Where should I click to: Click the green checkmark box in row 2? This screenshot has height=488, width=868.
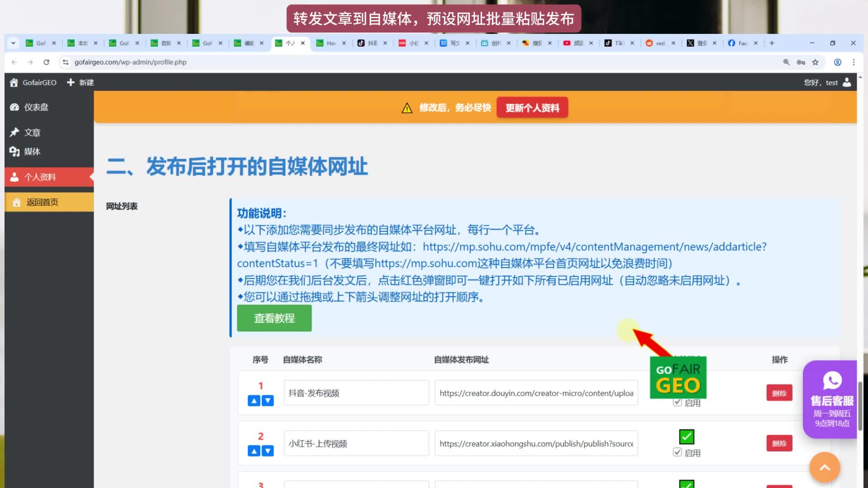[x=686, y=436]
